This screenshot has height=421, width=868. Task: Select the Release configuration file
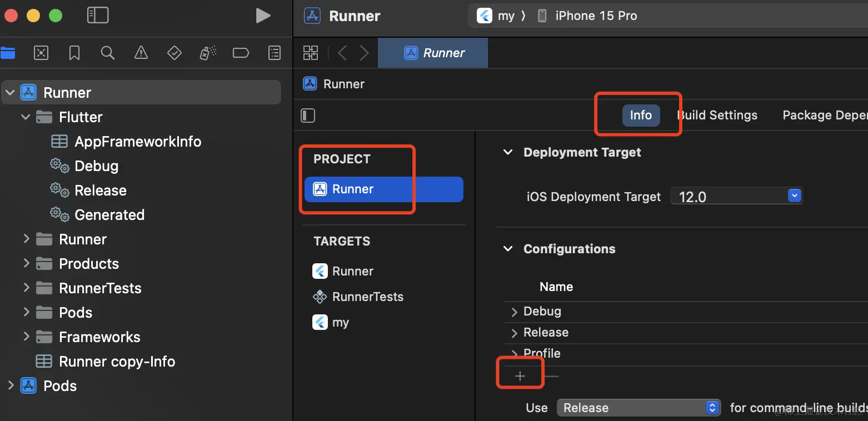click(101, 191)
